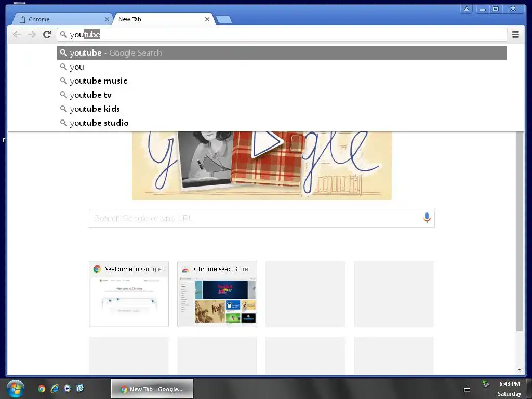This screenshot has width=532, height=399.
Task: Open the Chrome Web Store thumbnail
Action: 217,294
